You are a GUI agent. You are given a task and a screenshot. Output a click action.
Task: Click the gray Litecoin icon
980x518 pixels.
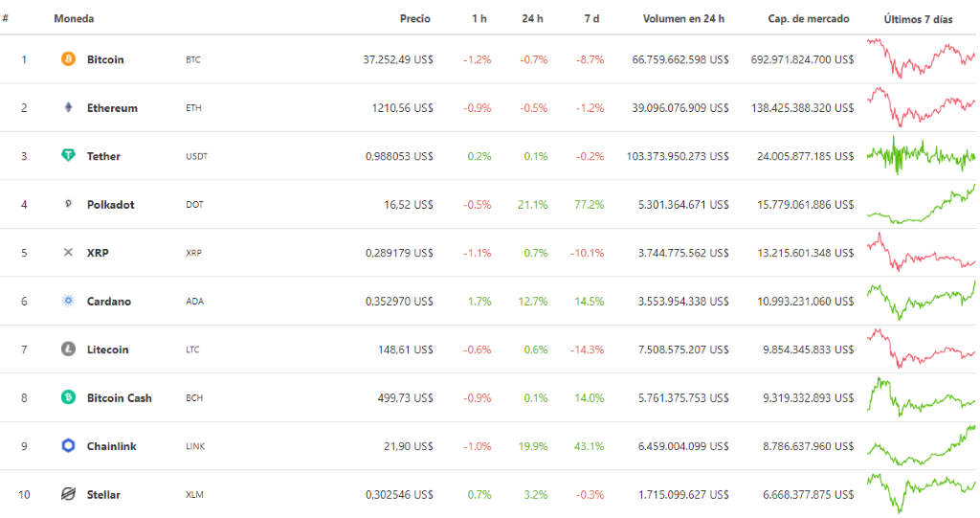(x=68, y=349)
